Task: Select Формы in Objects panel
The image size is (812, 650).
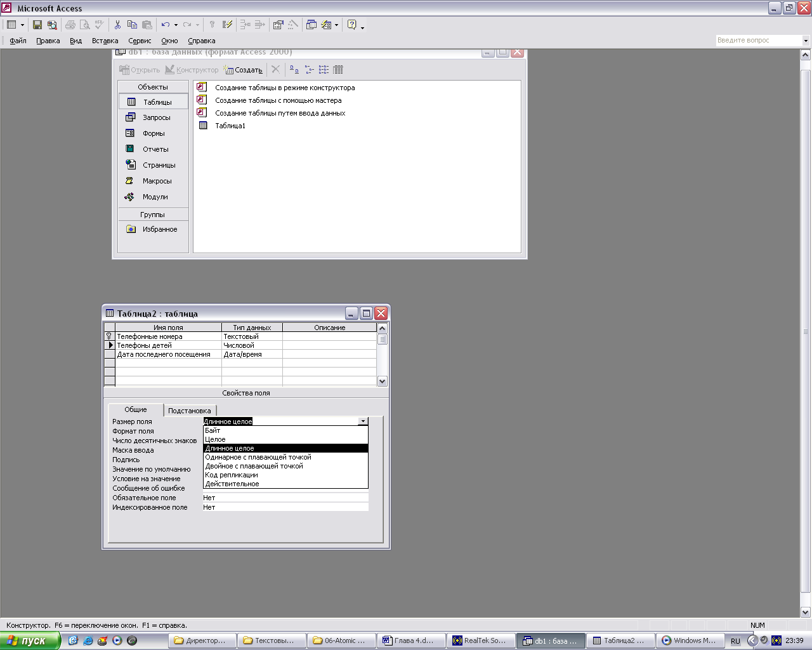Action: [153, 133]
